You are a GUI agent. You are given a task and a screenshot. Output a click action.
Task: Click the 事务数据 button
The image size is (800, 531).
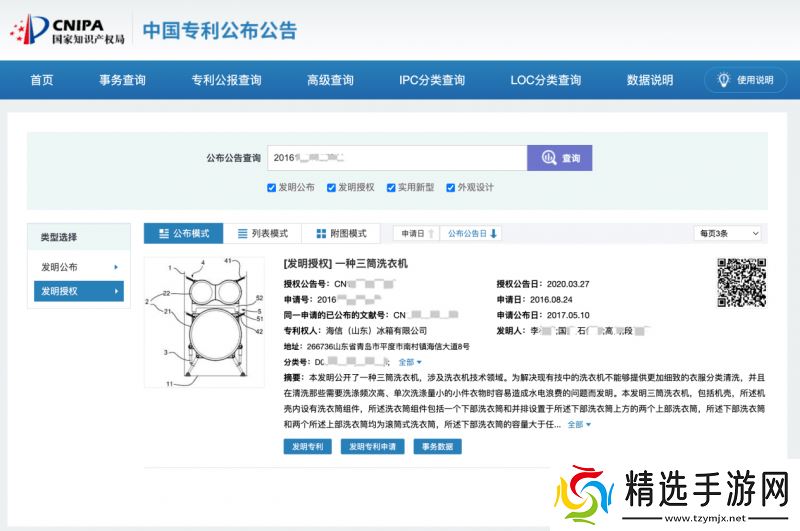tap(437, 447)
